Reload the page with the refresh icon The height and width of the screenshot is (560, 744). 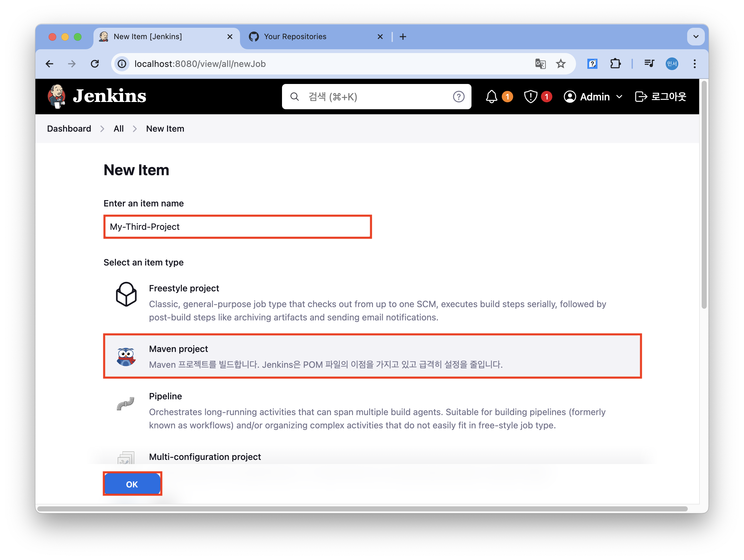[95, 64]
